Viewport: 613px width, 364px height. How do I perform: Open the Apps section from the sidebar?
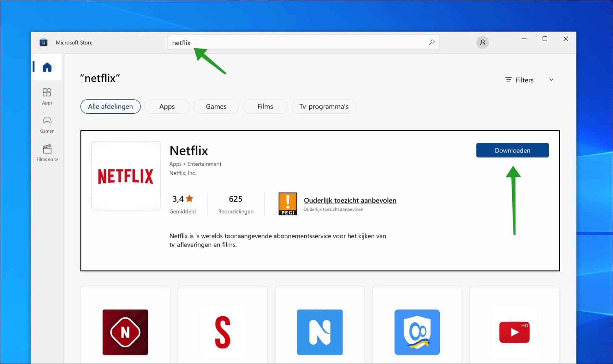click(x=47, y=96)
